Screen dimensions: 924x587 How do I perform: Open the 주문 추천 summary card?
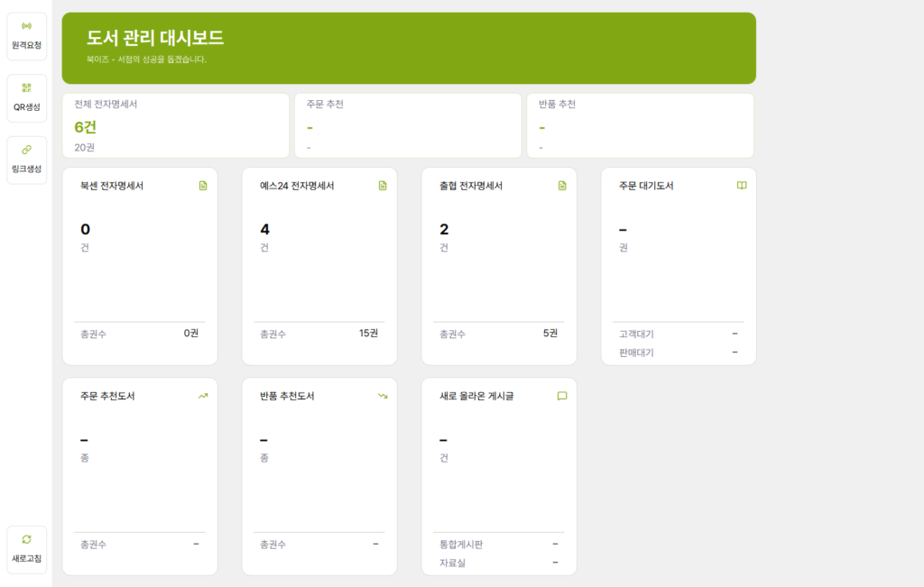pos(408,125)
